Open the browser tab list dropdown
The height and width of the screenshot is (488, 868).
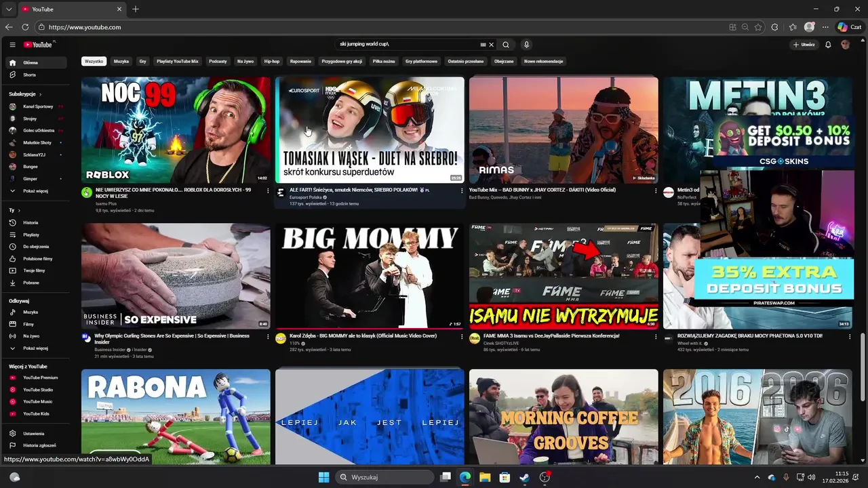pyautogui.click(x=9, y=9)
